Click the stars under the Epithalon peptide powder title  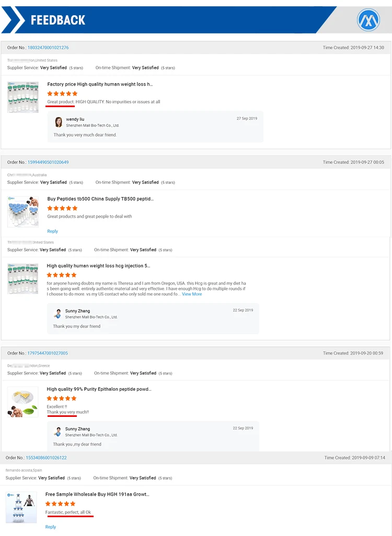pos(62,399)
